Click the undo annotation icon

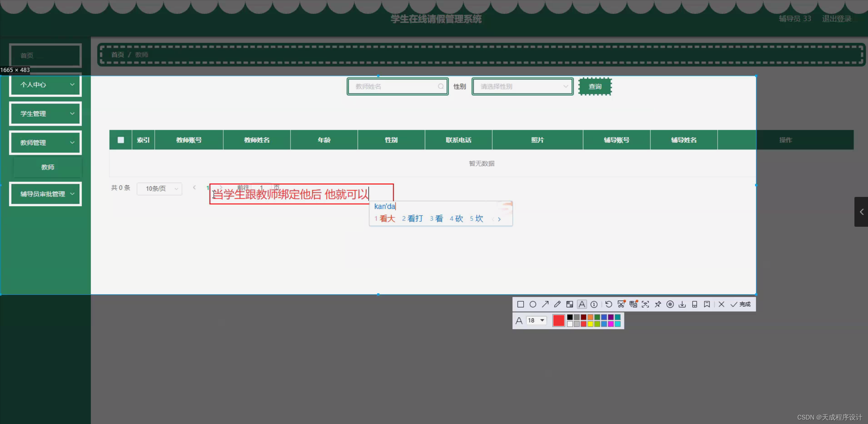click(609, 304)
